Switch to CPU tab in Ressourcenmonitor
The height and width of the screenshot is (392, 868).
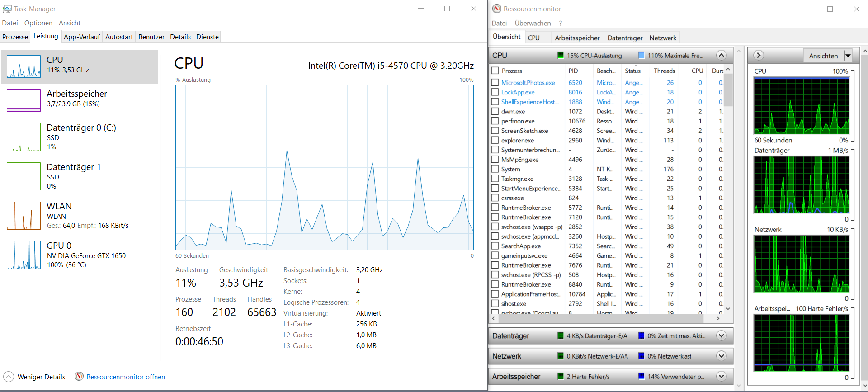point(534,38)
